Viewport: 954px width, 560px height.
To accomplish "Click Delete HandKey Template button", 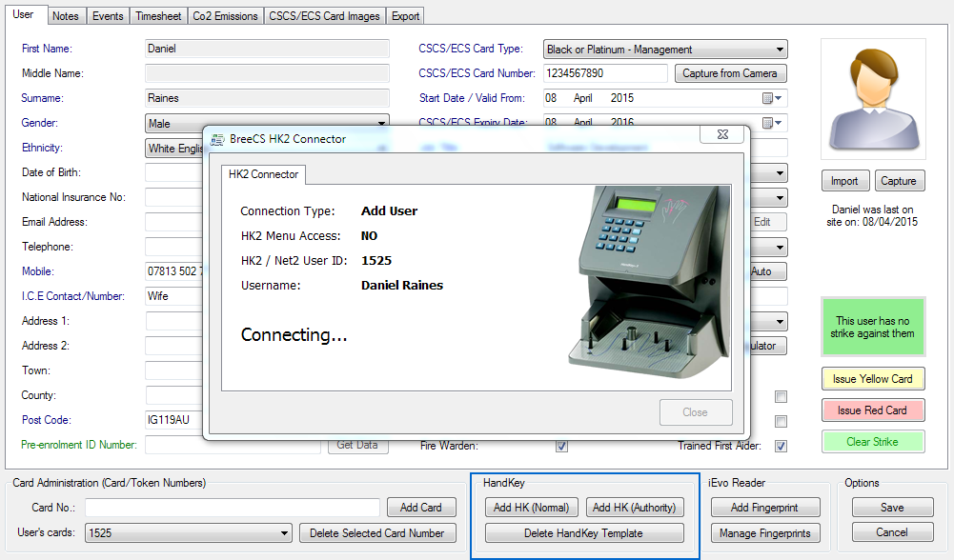I will tap(583, 533).
